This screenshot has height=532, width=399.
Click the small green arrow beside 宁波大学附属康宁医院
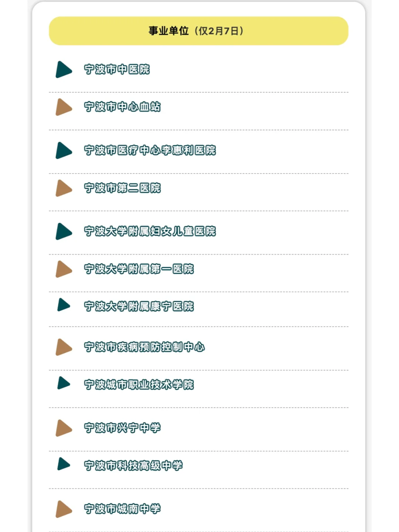click(x=63, y=305)
